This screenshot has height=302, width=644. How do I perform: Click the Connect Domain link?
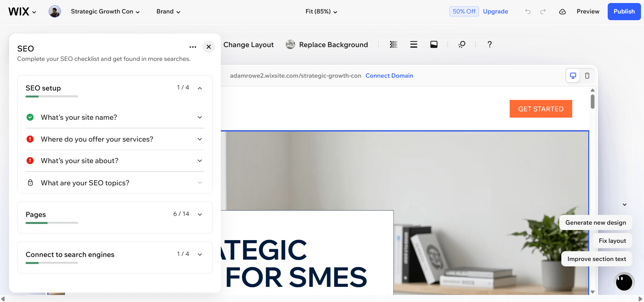[389, 76]
